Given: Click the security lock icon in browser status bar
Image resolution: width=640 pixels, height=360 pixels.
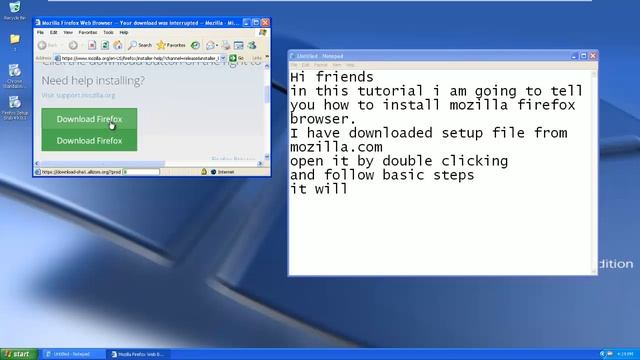Looking at the screenshot, I should coord(204,172).
